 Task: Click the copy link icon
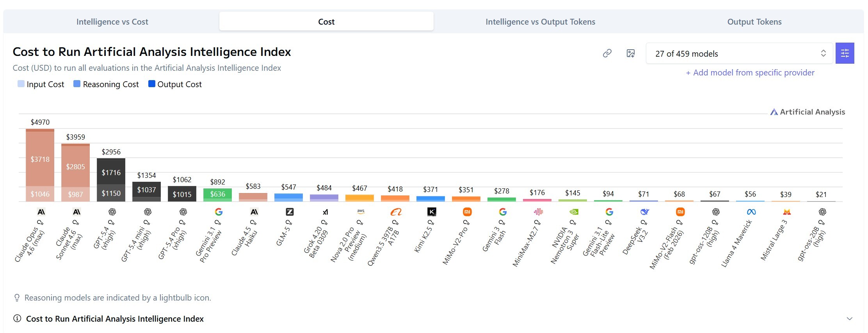tap(607, 54)
